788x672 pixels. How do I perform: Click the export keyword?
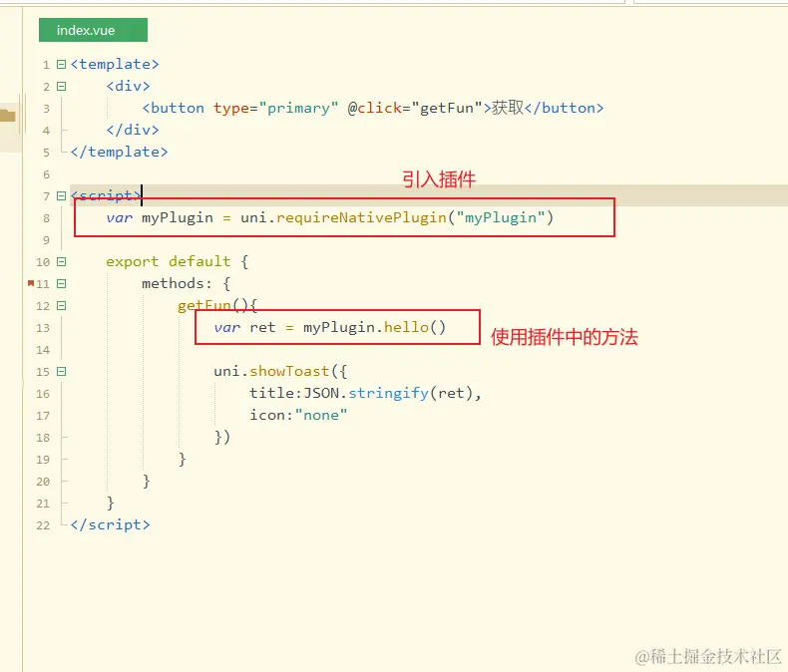133,261
